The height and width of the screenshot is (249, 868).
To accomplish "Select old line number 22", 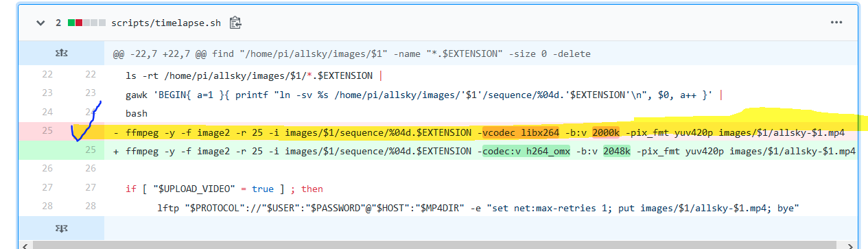I will tap(47, 75).
